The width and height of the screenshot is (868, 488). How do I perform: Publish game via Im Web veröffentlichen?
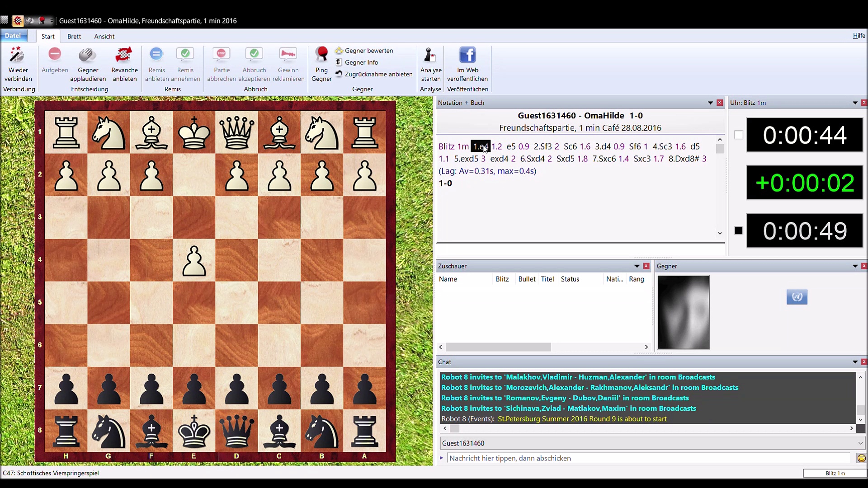coord(467,55)
